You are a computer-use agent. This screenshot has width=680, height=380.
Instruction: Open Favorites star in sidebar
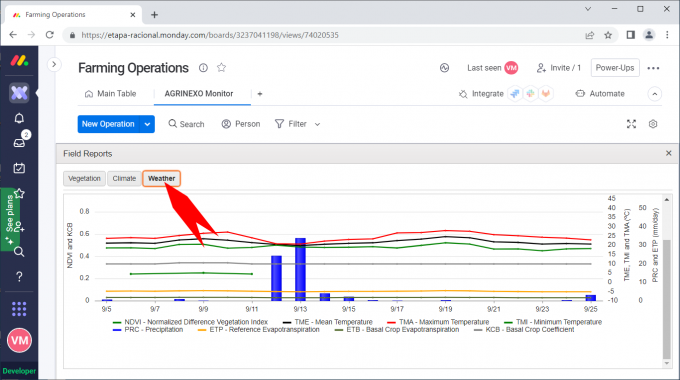[x=19, y=193]
